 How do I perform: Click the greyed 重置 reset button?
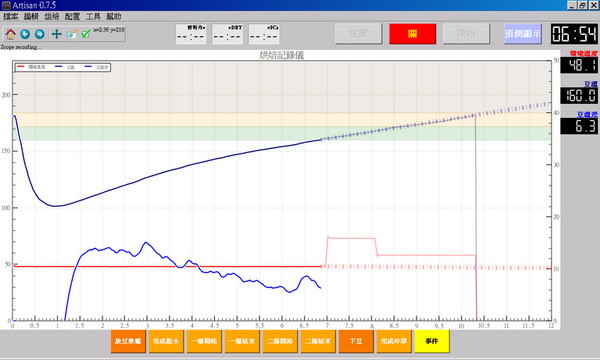tap(359, 34)
